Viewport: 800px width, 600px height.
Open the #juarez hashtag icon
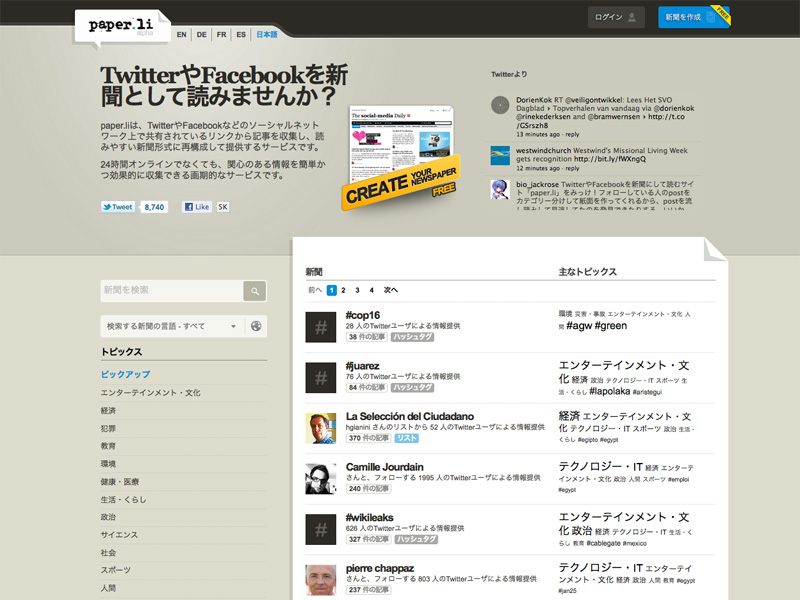pos(320,378)
